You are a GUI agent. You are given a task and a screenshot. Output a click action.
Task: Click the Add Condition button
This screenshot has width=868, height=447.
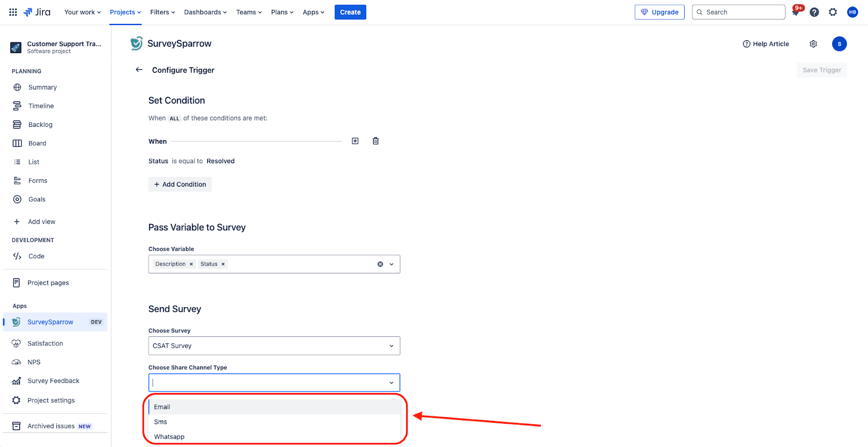(180, 184)
